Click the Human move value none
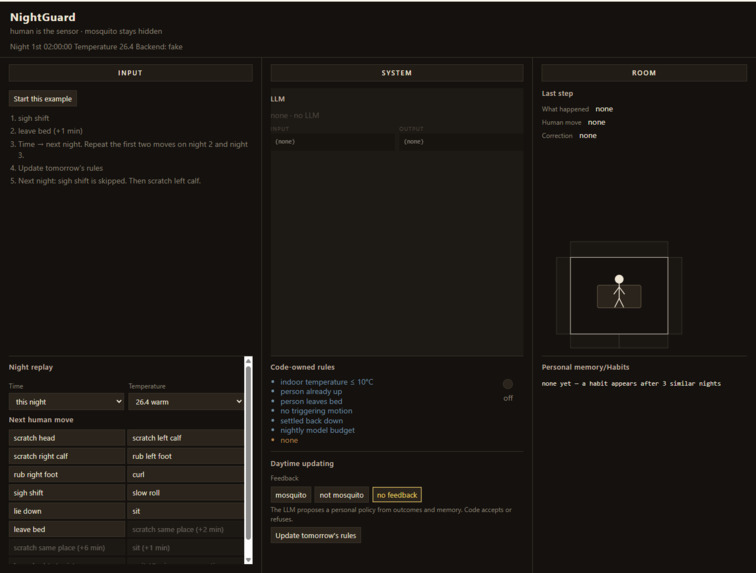 596,123
